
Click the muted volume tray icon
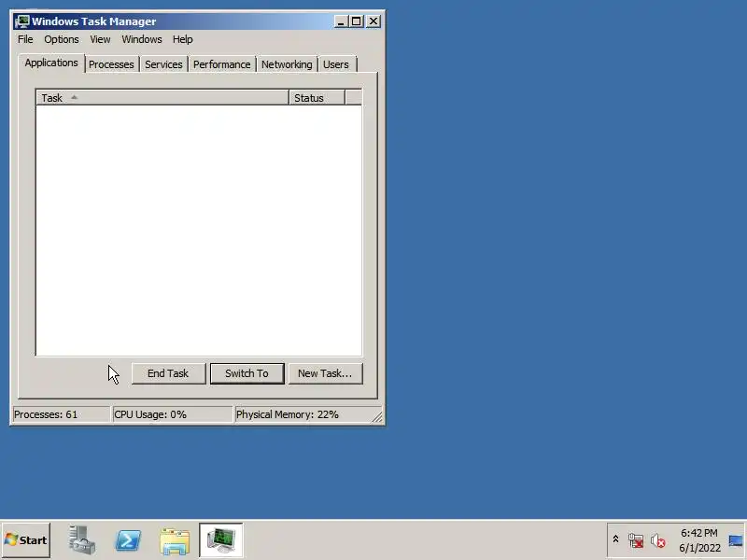658,540
